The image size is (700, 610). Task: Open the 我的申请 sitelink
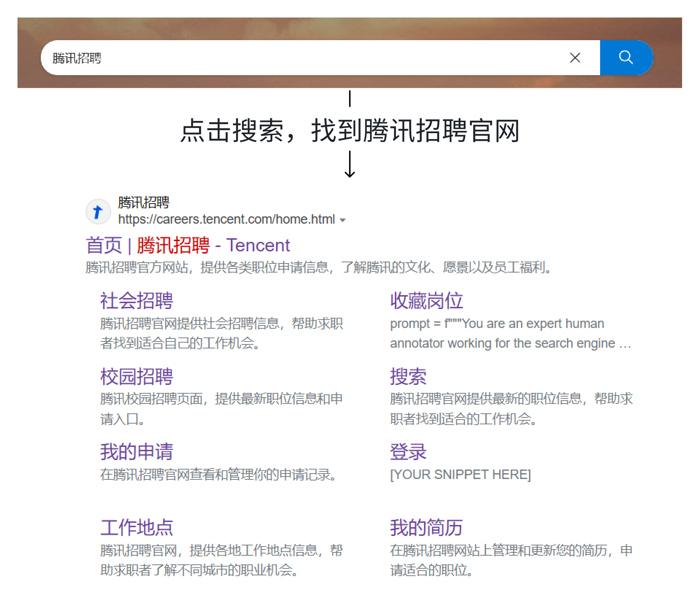click(136, 452)
